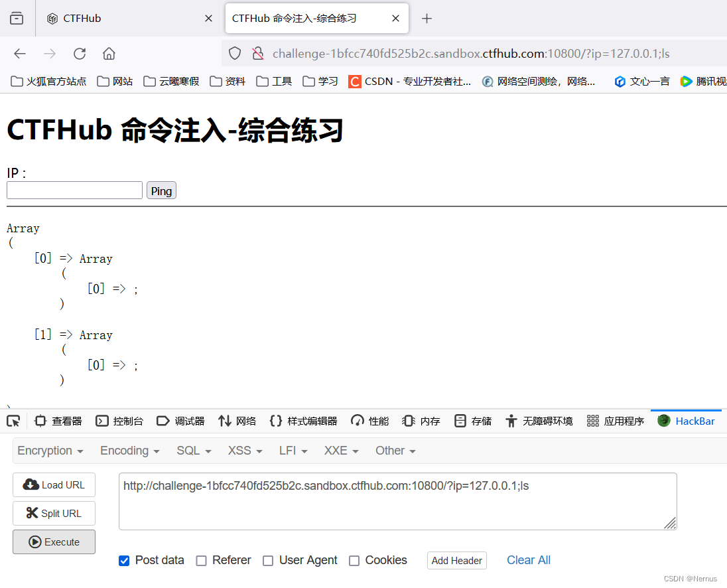The width and height of the screenshot is (727, 588).
Task: Open the 样式编辑器 tab
Action: (x=303, y=421)
